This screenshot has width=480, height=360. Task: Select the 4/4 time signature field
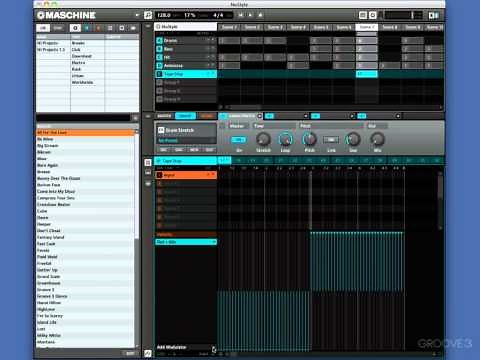click(218, 15)
